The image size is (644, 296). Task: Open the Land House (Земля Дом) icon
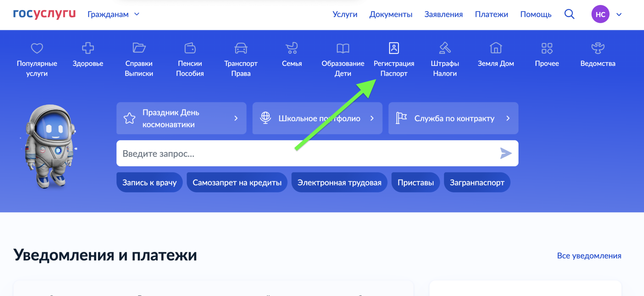click(496, 48)
